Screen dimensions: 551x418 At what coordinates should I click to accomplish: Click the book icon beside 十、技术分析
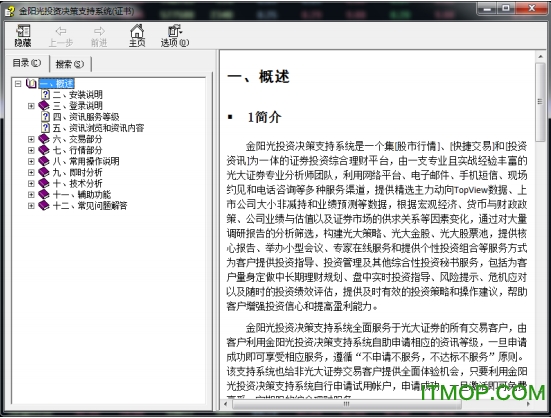click(44, 183)
